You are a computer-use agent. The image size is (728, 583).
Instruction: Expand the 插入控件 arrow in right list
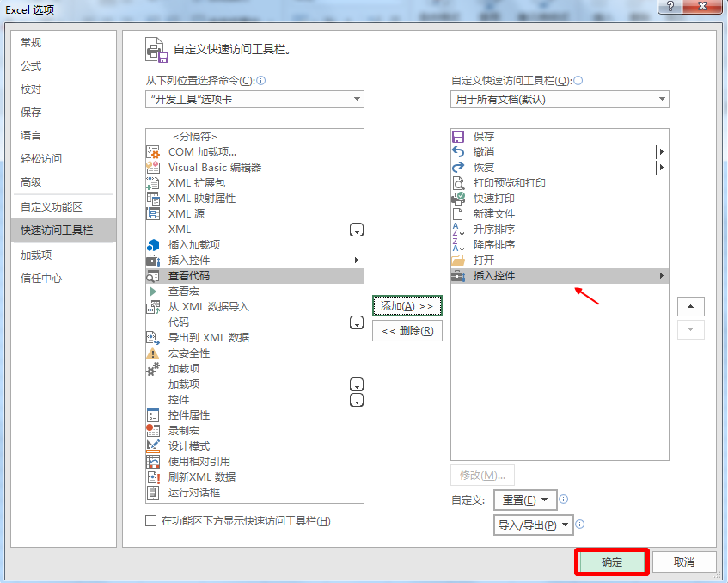point(661,276)
